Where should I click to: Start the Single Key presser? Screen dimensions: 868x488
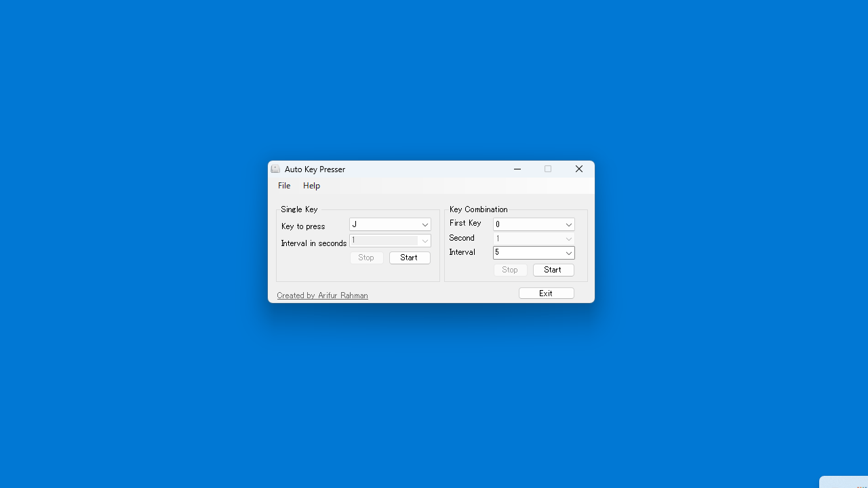(x=410, y=258)
